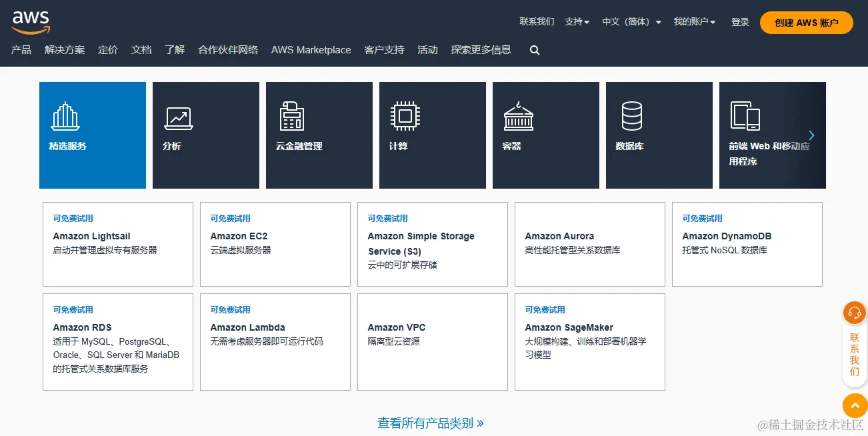Click text 隔离型云资源

[394, 342]
